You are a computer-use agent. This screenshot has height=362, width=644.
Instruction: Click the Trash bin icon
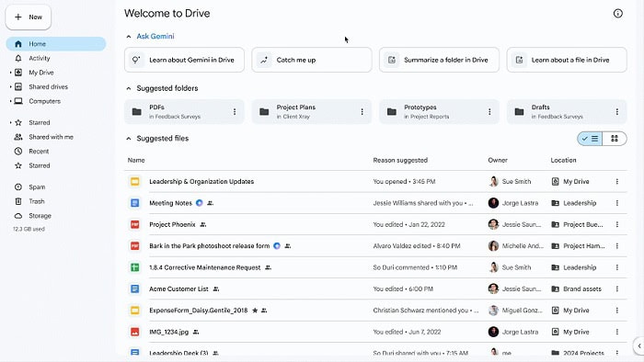[x=18, y=201]
